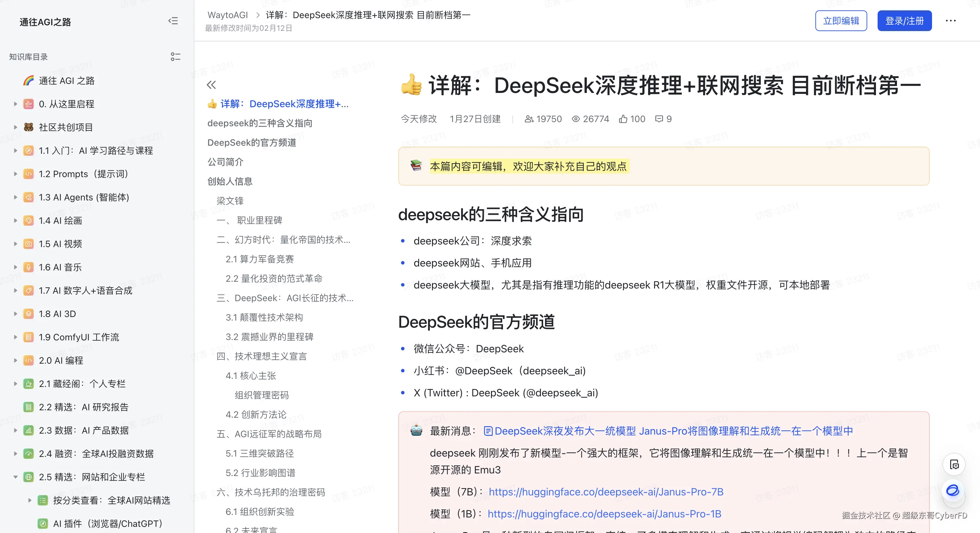This screenshot has height=533, width=980.
Task: Collapse the left sidebar with the fold icon
Action: [173, 21]
